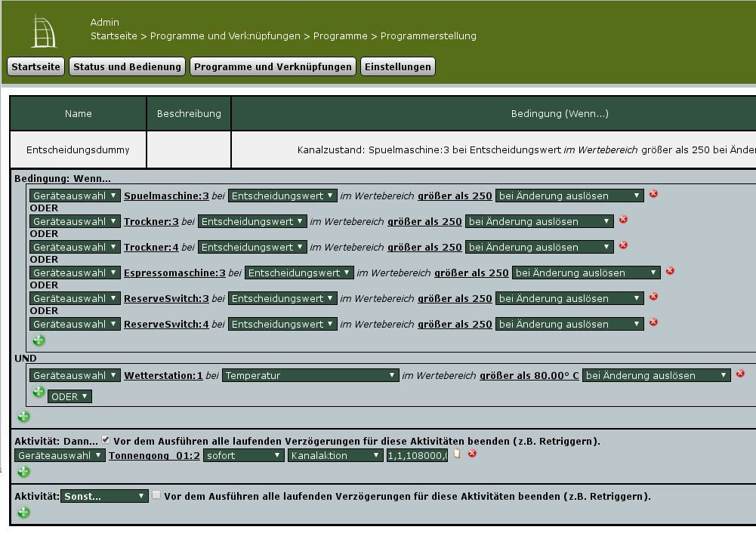Delete the Spuelmaschine:3 condition row

click(x=653, y=194)
